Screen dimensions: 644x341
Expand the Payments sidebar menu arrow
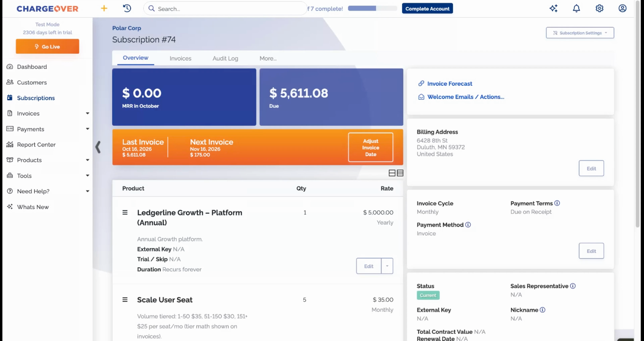coord(88,129)
